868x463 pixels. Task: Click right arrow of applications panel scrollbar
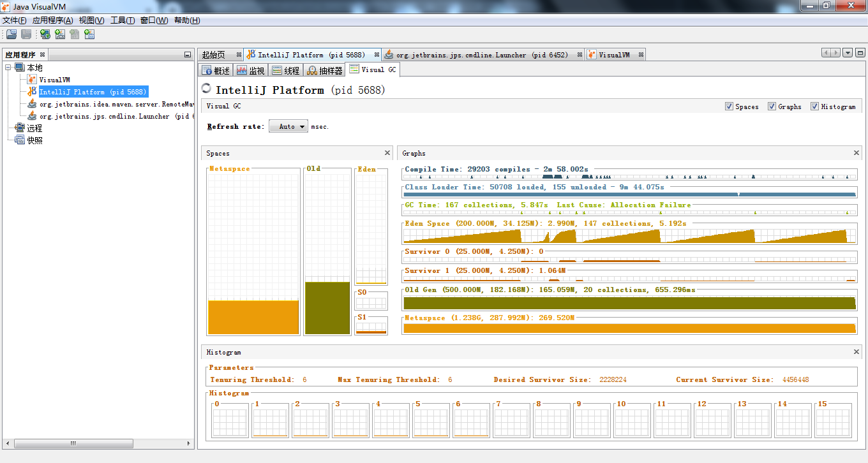click(x=189, y=443)
